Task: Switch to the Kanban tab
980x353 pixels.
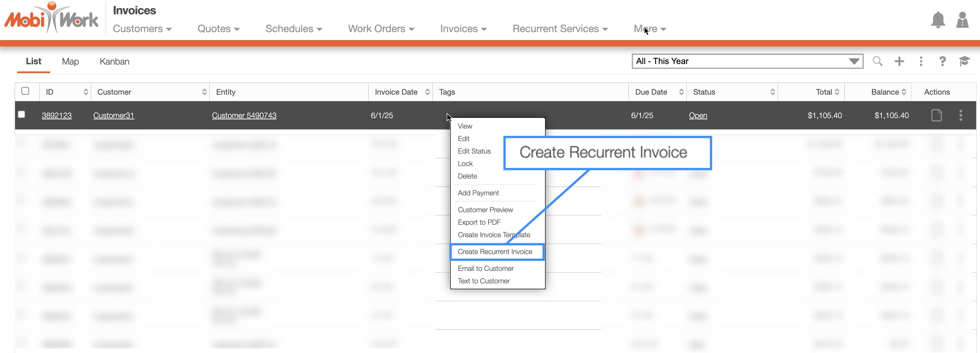Action: pos(114,62)
